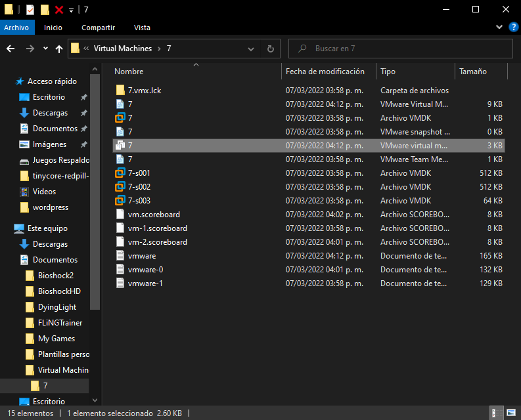Viewport: 521px width, 420px height.
Task: Open Videos in the navigation pane
Action: click(44, 192)
